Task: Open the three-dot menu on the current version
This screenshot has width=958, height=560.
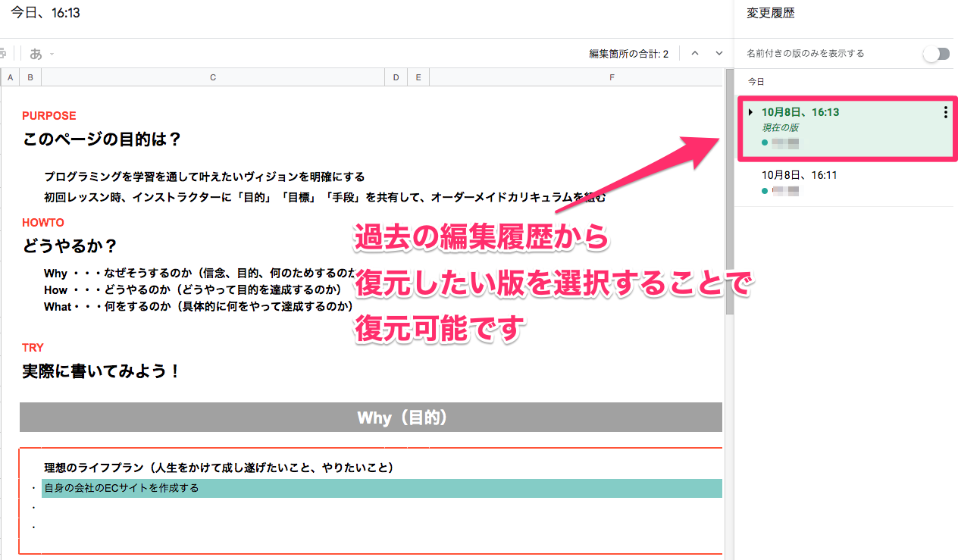Action: 946,112
